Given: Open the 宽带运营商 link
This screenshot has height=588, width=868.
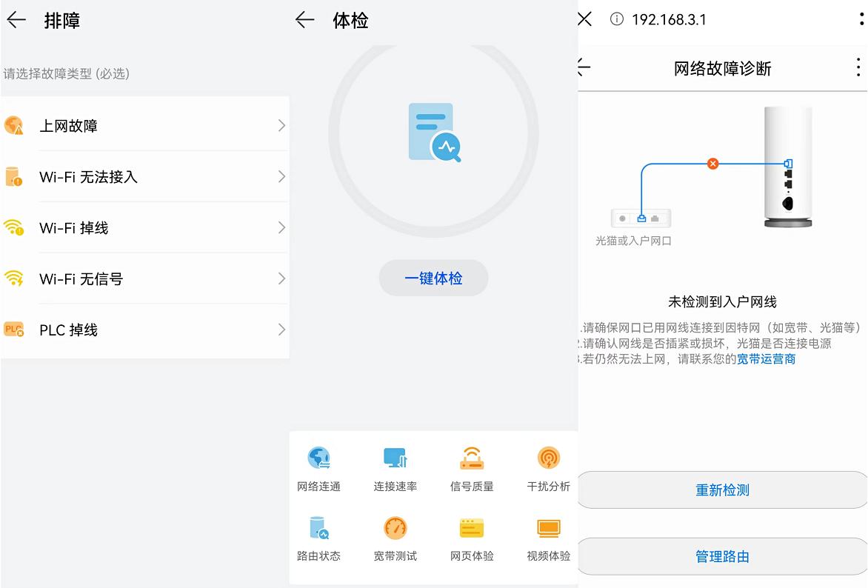Looking at the screenshot, I should [x=765, y=358].
